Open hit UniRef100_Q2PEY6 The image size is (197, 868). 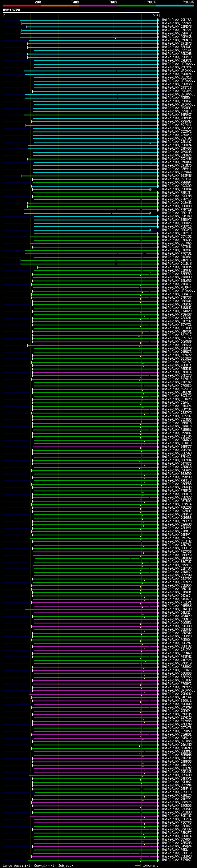coord(177,26)
